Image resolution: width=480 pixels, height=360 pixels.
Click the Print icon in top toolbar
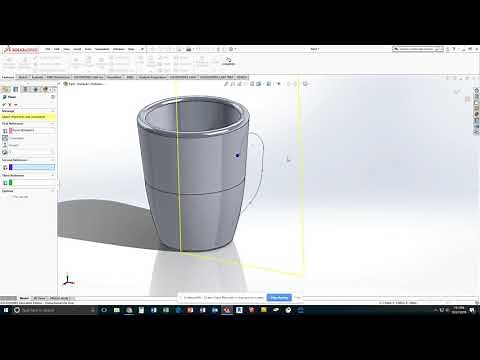coord(189,49)
